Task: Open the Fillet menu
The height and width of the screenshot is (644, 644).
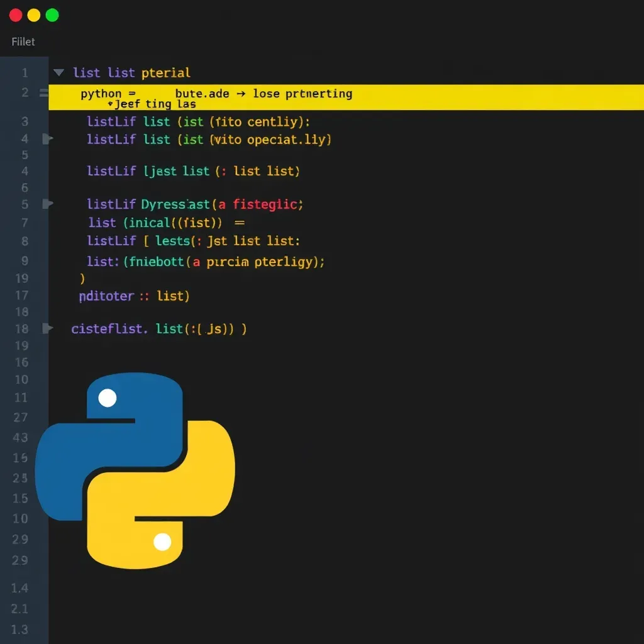Action: point(23,42)
